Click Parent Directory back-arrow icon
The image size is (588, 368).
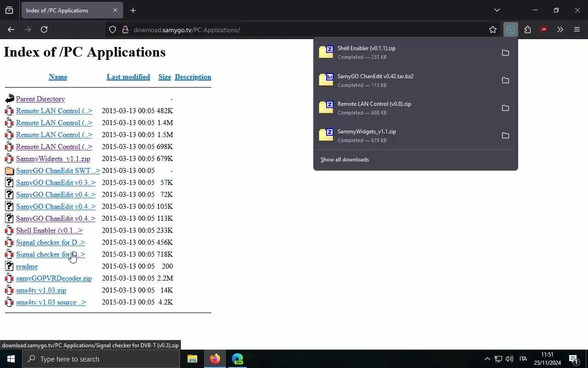click(x=10, y=99)
